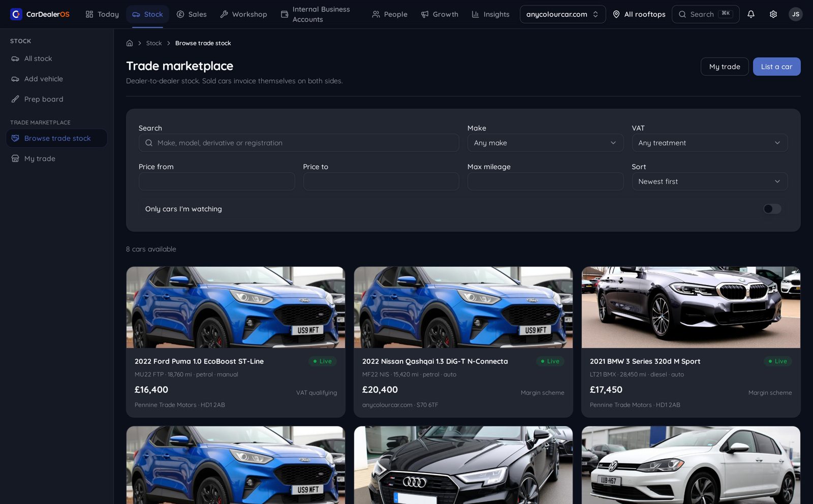Click the My trade storefront icon
This screenshot has width=813, height=504.
(15, 159)
